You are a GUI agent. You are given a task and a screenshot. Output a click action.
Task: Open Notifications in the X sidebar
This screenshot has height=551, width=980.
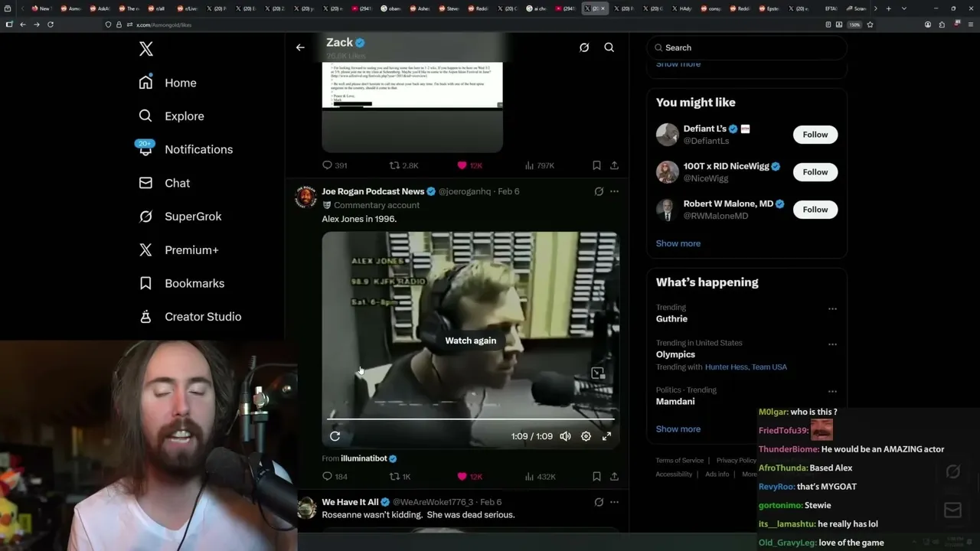[185, 149]
